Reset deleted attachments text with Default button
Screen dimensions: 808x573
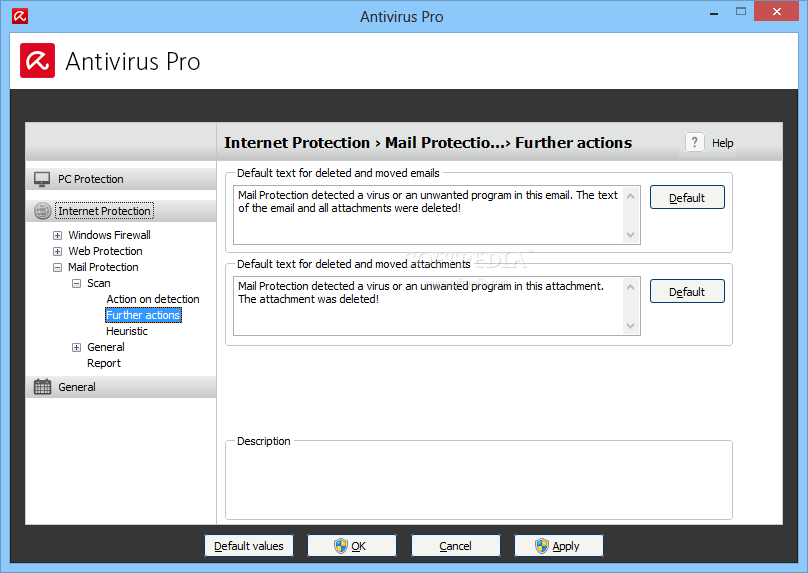coord(687,291)
